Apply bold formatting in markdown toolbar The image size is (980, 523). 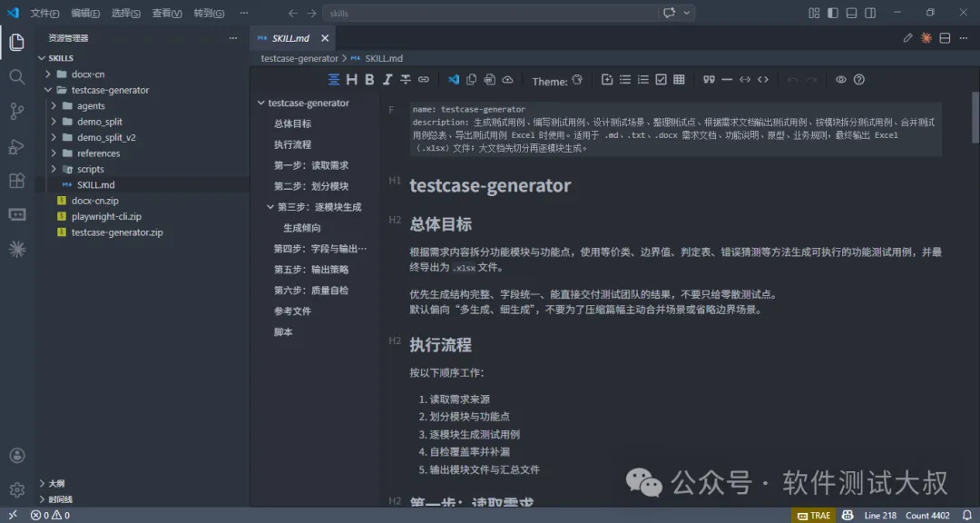[x=369, y=80]
